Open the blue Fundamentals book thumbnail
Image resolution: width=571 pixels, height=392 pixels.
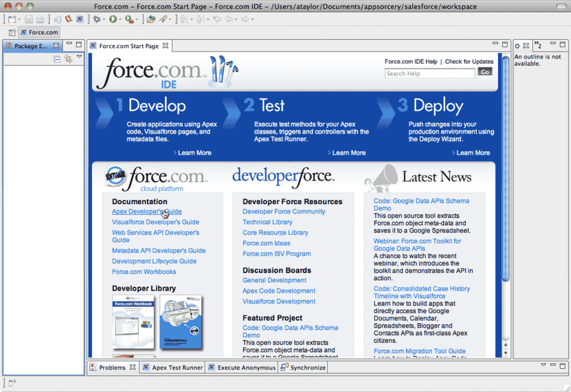(181, 322)
